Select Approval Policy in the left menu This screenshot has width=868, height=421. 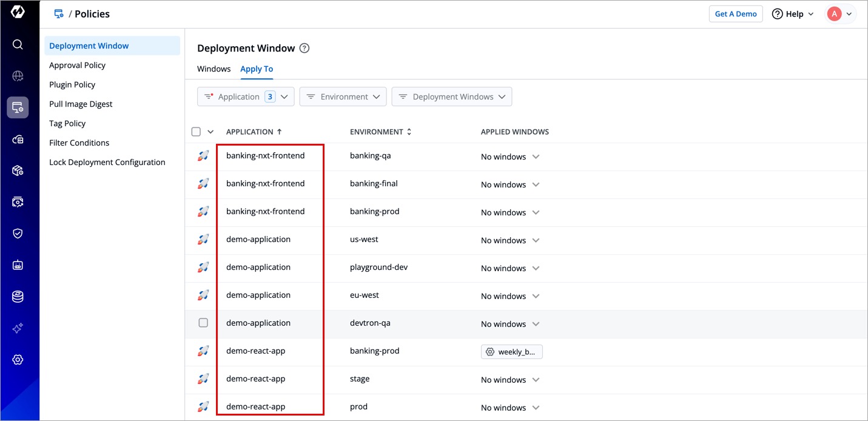pos(78,66)
